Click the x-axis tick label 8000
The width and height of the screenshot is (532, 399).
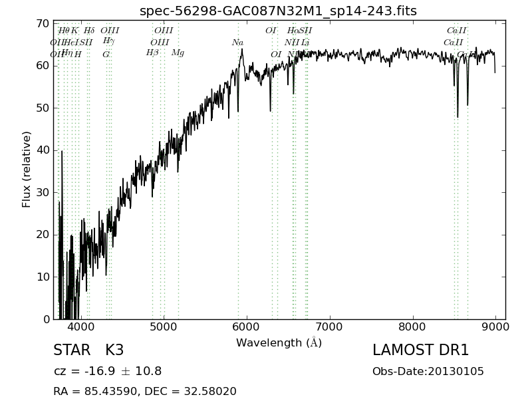click(413, 327)
